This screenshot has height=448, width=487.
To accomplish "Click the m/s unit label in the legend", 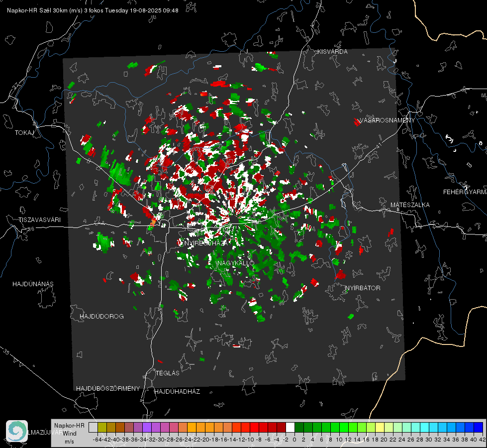I will click(x=69, y=442).
